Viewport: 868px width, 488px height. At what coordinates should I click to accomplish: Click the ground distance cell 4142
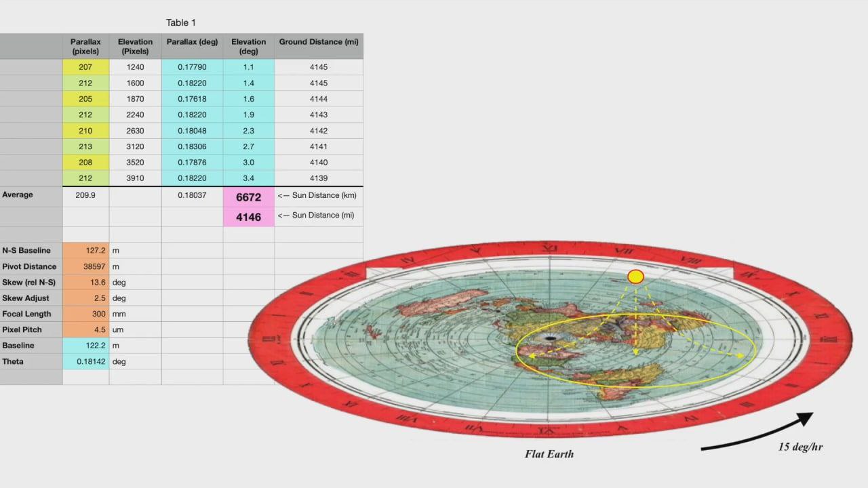point(319,131)
